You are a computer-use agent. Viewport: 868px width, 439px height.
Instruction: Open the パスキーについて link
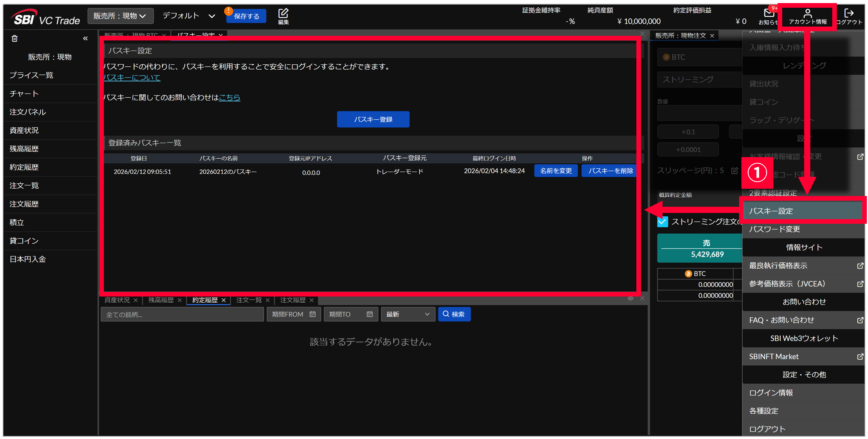pos(132,77)
